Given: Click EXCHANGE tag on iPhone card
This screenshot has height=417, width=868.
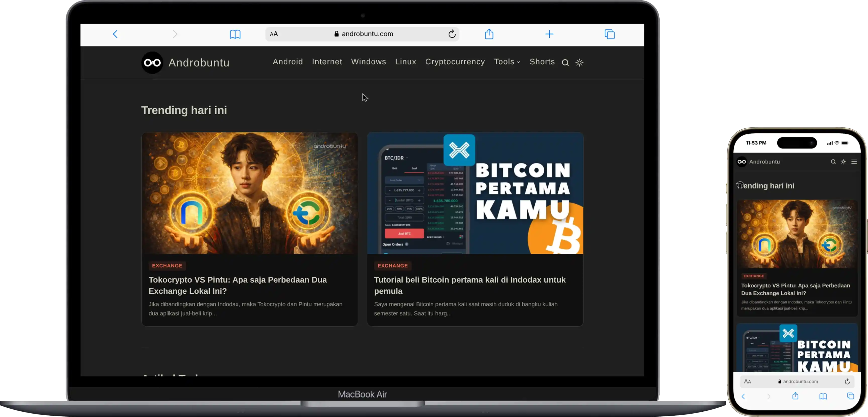Looking at the screenshot, I should (x=754, y=276).
